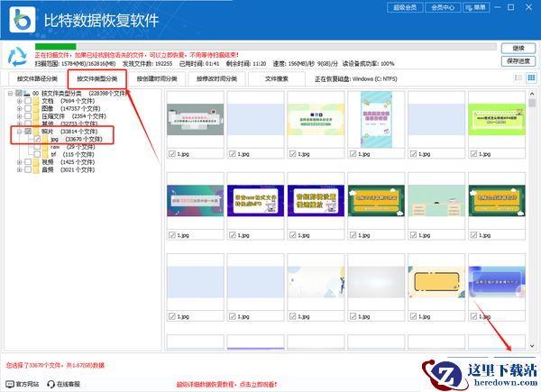Click the 比特数据恢复软件 logo icon
The width and height of the screenshot is (541, 392).
[x=23, y=20]
